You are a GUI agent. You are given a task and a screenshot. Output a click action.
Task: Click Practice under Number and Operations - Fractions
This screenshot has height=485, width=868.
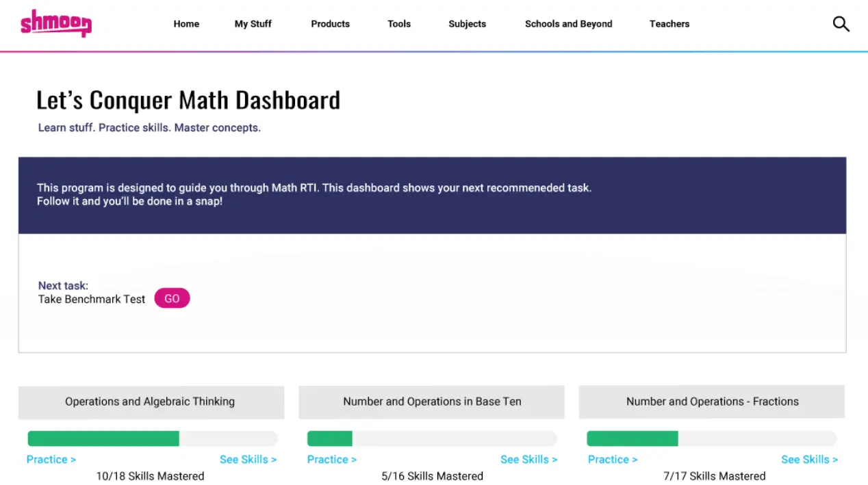click(x=613, y=460)
